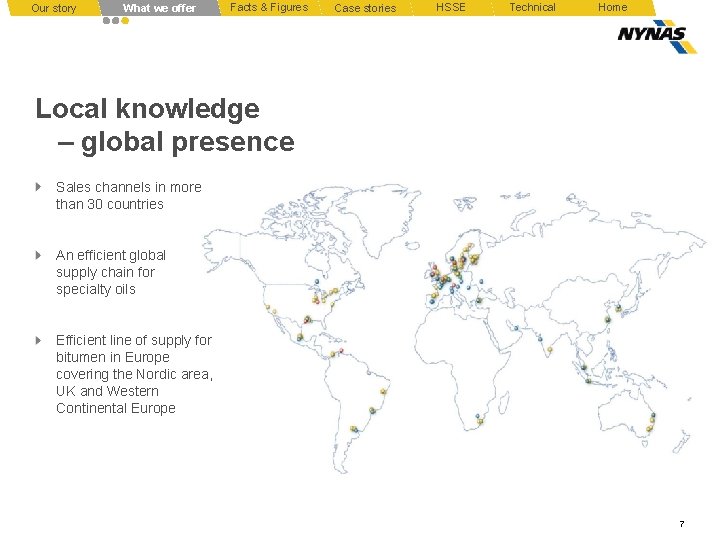Go to Facts & Figures tab
This screenshot has width=720, height=540.
pos(269,8)
